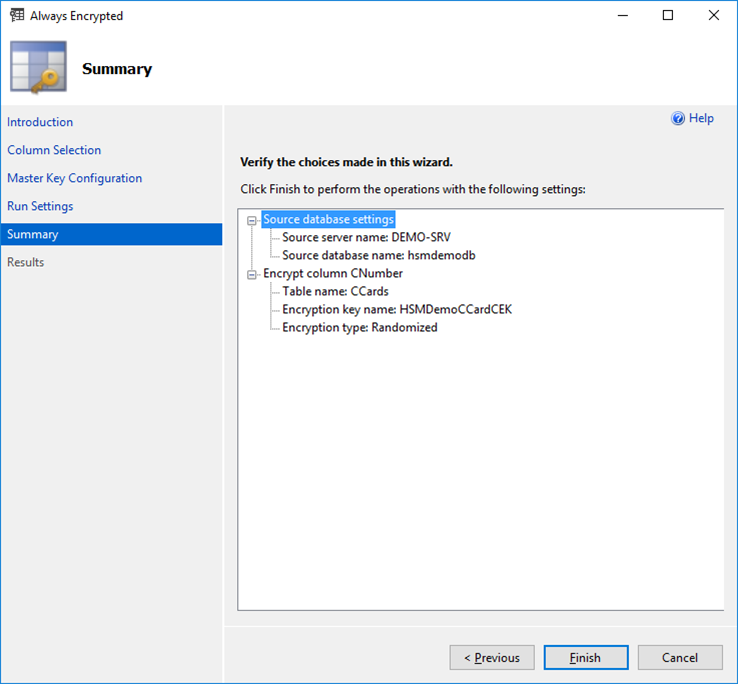Switch to the Run Settings step
Image resolution: width=738 pixels, height=684 pixels.
click(x=40, y=206)
